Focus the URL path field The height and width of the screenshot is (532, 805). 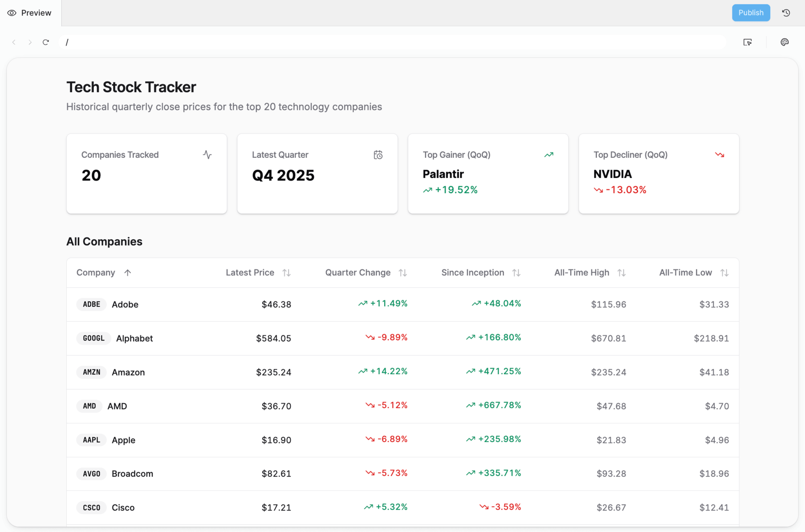coord(392,42)
